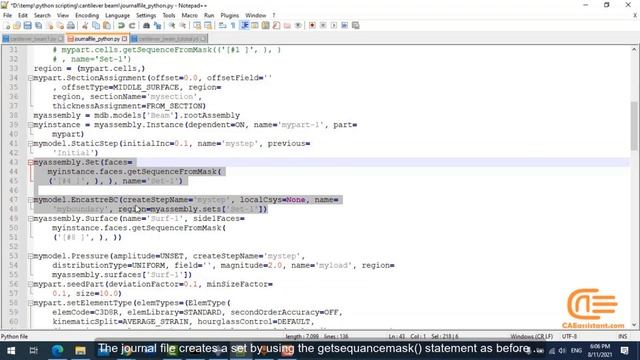Toggle file monitoring eye icon
This screenshot has height=360, width=640.
click(298, 26)
